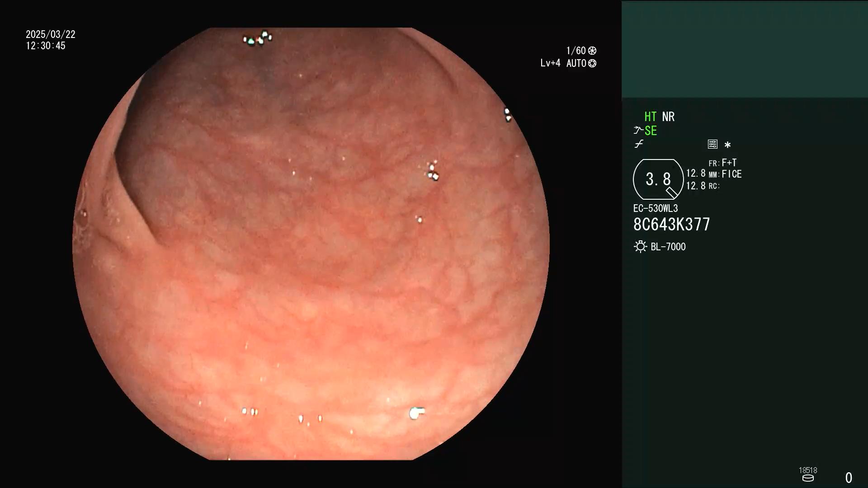Click the AUTO exposure mode text
Viewport: 868px width, 488px height.
[x=576, y=63]
